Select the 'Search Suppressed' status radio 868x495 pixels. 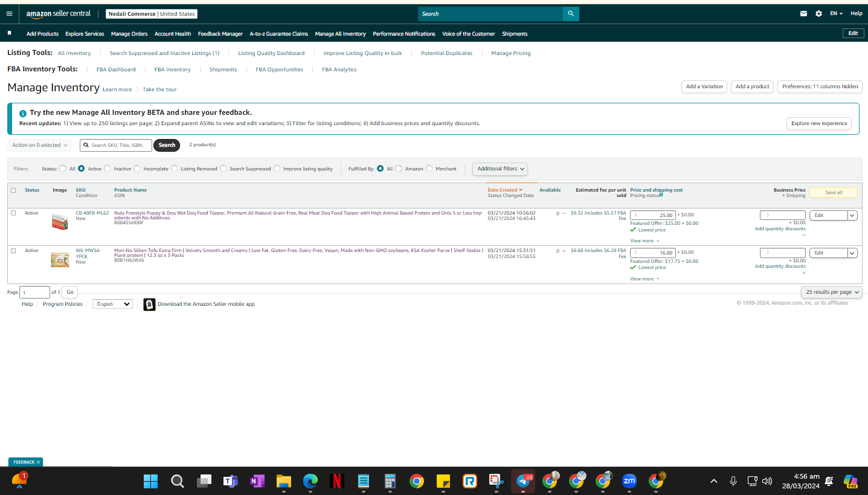coord(223,169)
